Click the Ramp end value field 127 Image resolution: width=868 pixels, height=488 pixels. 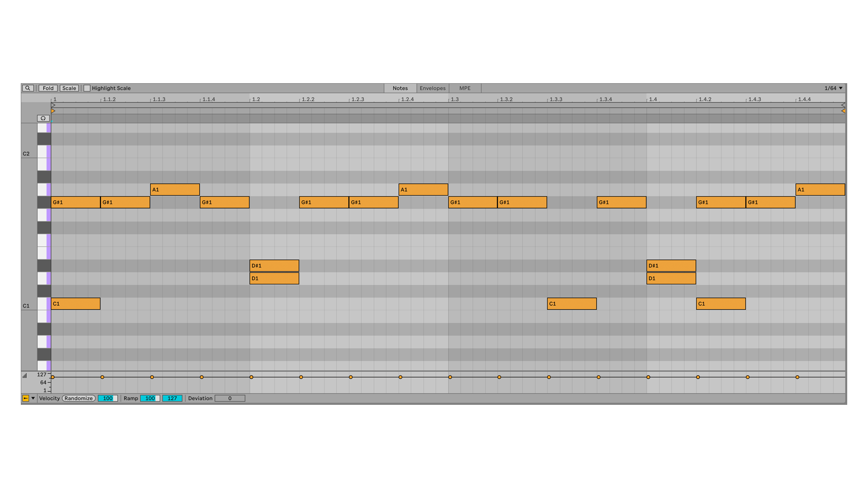172,398
